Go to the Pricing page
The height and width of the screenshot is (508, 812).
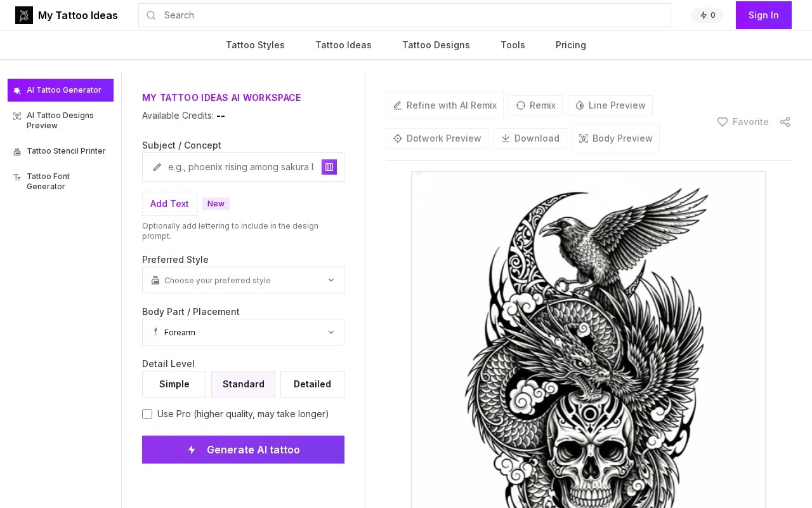click(571, 45)
